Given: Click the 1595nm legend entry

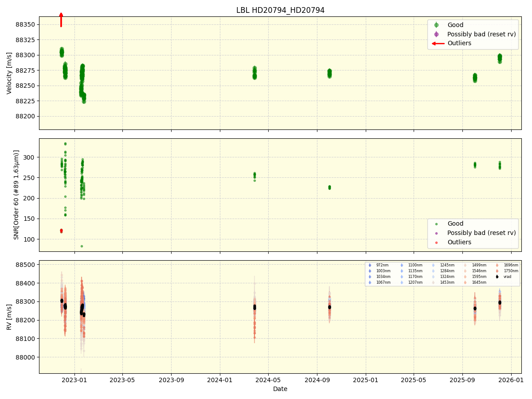Looking at the screenshot, I should click(475, 277).
